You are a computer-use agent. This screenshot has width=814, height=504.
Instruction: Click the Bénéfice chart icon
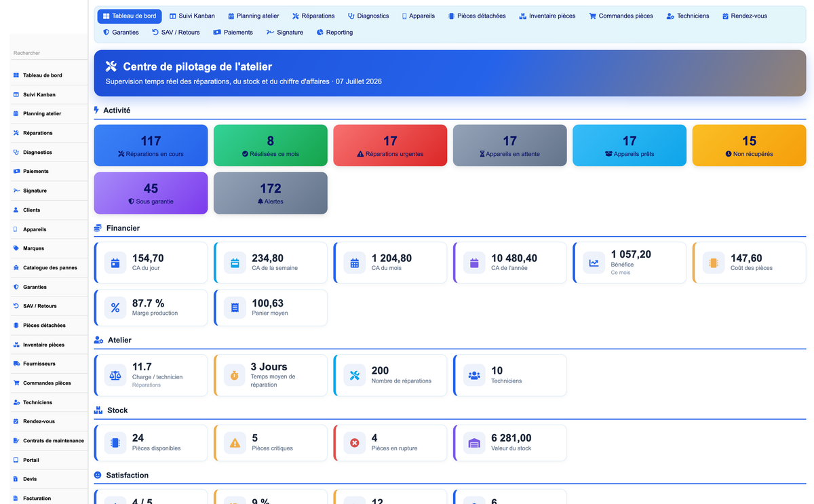594,263
